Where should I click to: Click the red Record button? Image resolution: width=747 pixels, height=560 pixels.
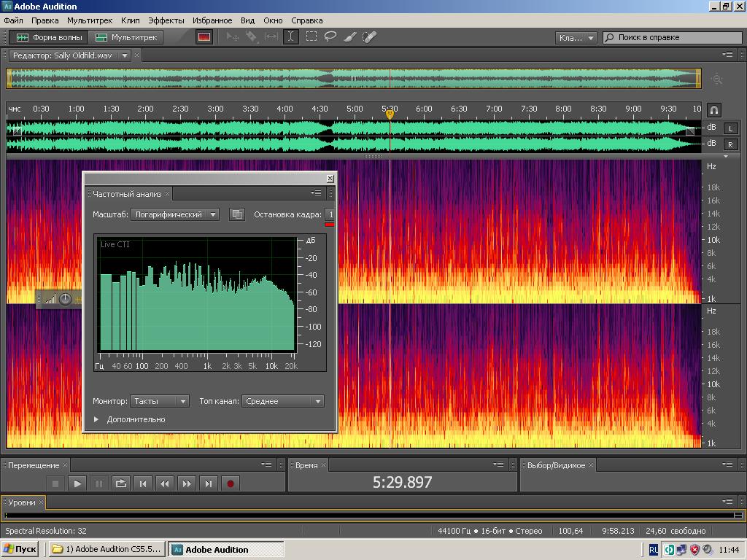pyautogui.click(x=231, y=483)
